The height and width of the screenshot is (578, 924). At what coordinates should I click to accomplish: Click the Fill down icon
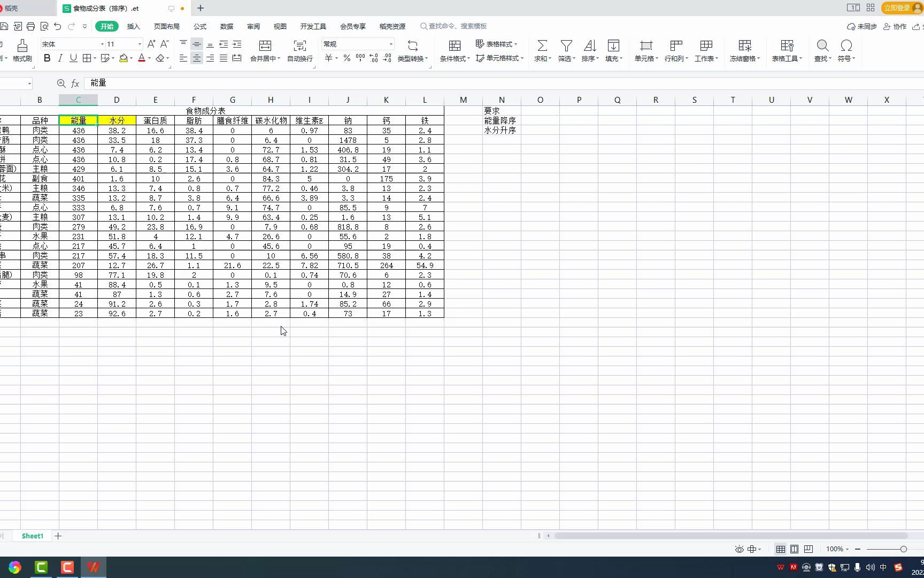point(614,45)
